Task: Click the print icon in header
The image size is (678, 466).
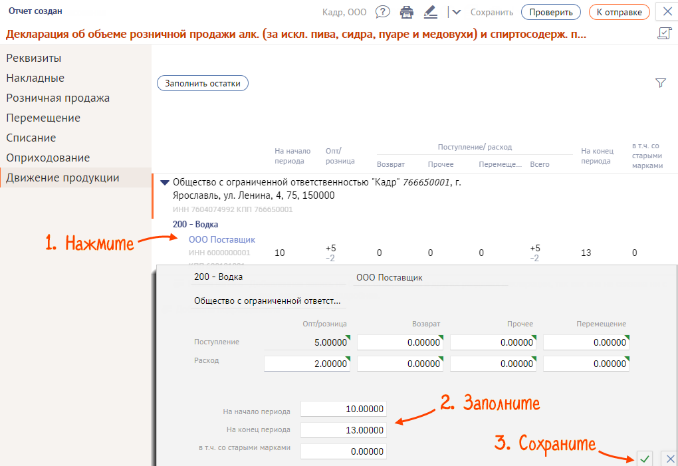Action: pyautogui.click(x=406, y=12)
